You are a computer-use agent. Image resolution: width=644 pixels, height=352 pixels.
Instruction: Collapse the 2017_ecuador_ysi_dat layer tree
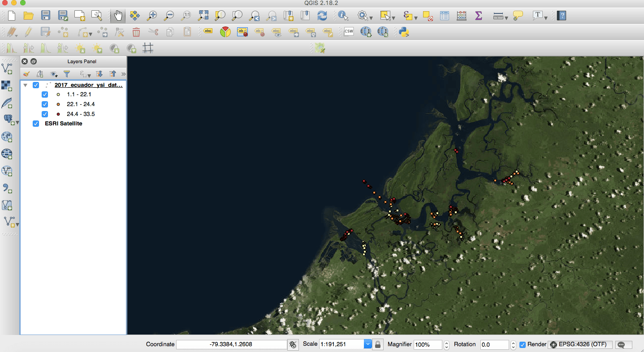tap(25, 85)
